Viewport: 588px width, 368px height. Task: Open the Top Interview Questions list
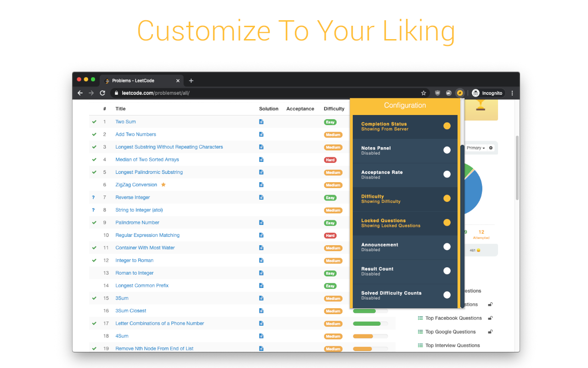pyautogui.click(x=452, y=345)
